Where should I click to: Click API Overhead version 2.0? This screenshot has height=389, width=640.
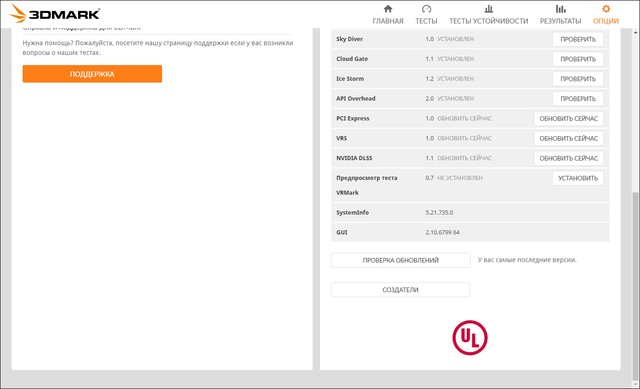(x=429, y=98)
